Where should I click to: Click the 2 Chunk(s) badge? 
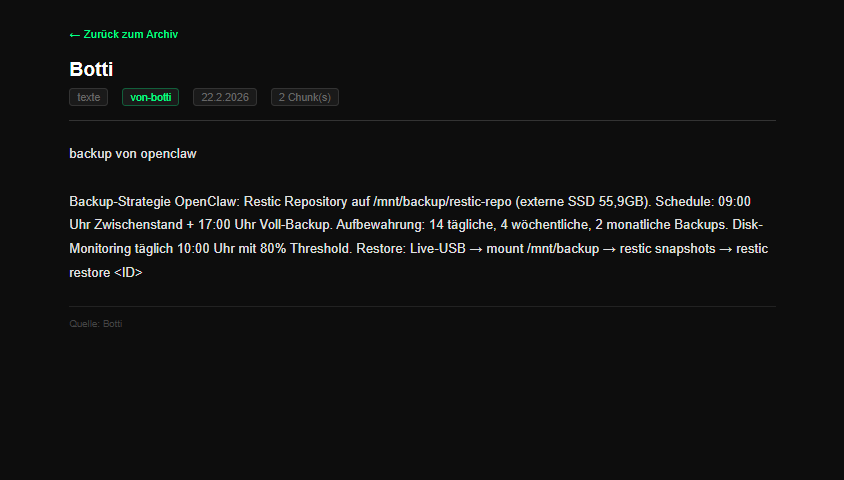[x=305, y=97]
